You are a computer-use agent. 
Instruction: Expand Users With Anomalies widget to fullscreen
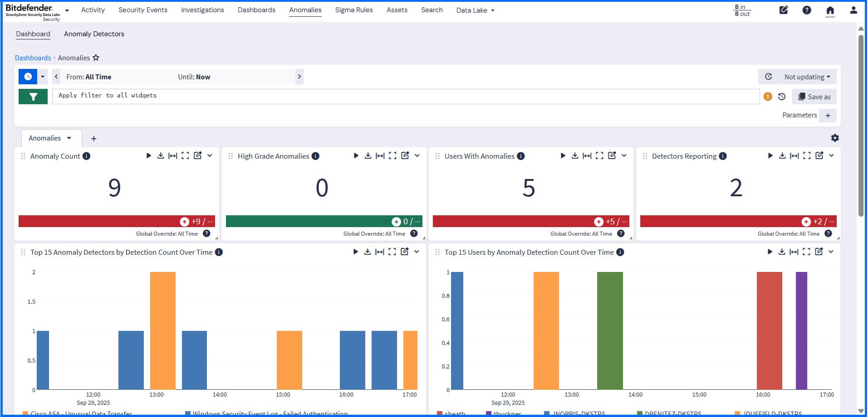coord(599,155)
